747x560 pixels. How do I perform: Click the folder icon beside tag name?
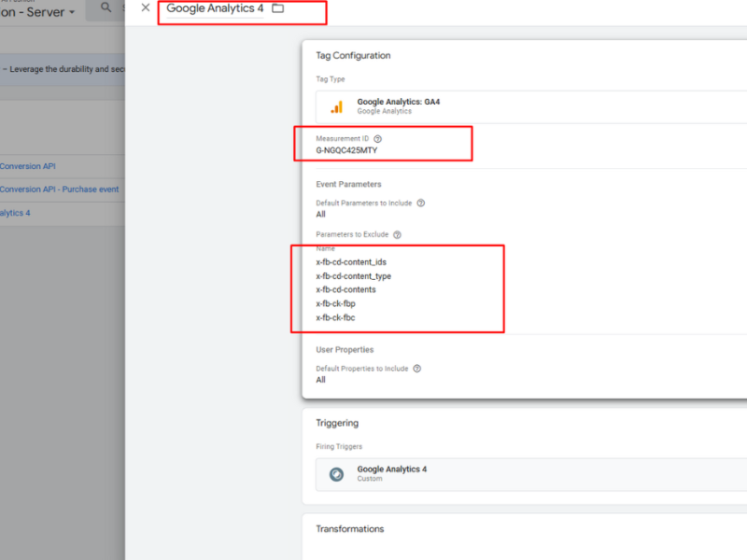[277, 8]
